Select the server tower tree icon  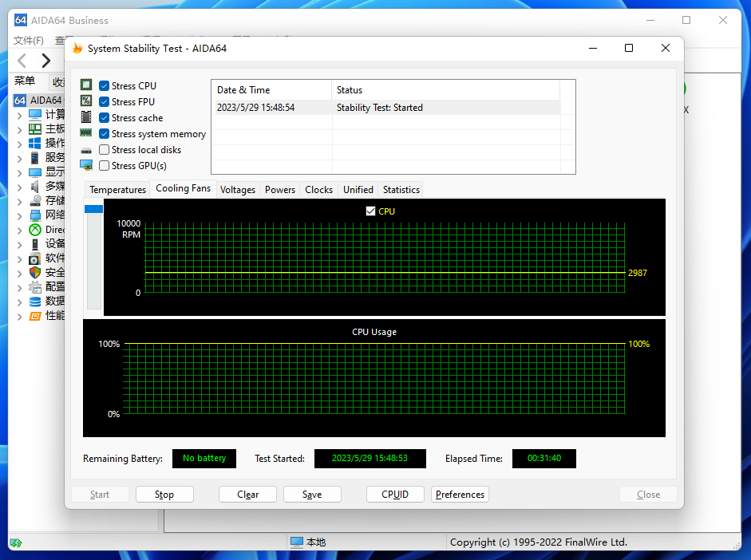(35, 157)
